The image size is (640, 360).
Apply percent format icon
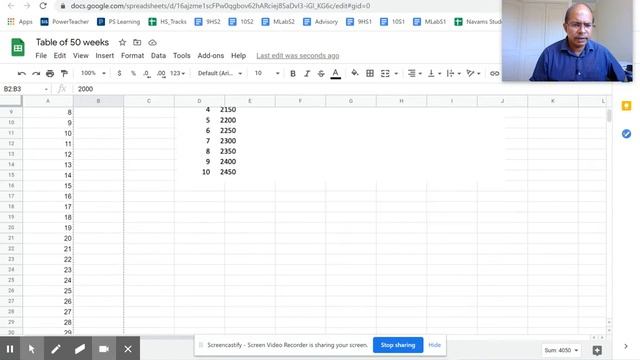133,73
